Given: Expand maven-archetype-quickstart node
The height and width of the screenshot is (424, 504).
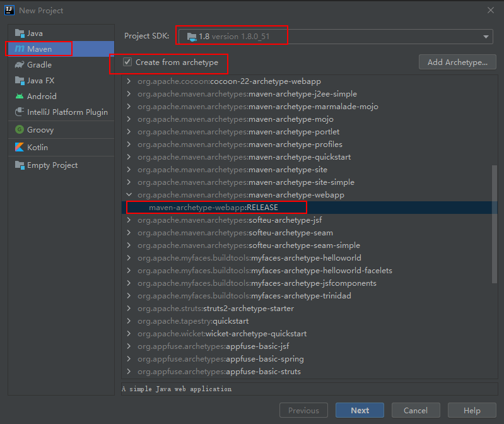Looking at the screenshot, I should coord(129,156).
